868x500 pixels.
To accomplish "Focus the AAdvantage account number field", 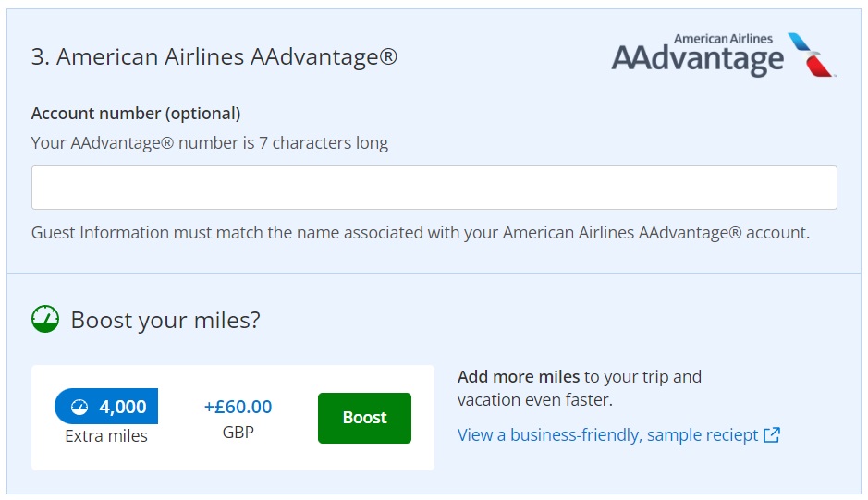I will [x=434, y=188].
